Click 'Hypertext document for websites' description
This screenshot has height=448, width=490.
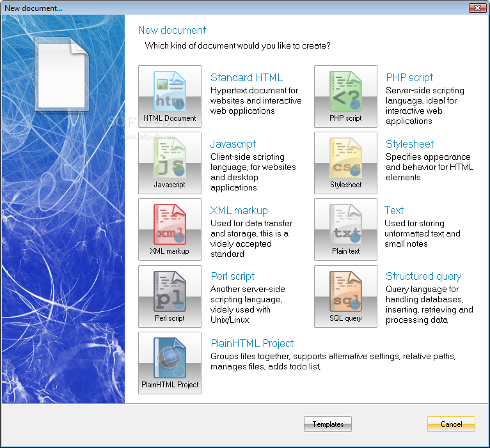(256, 100)
